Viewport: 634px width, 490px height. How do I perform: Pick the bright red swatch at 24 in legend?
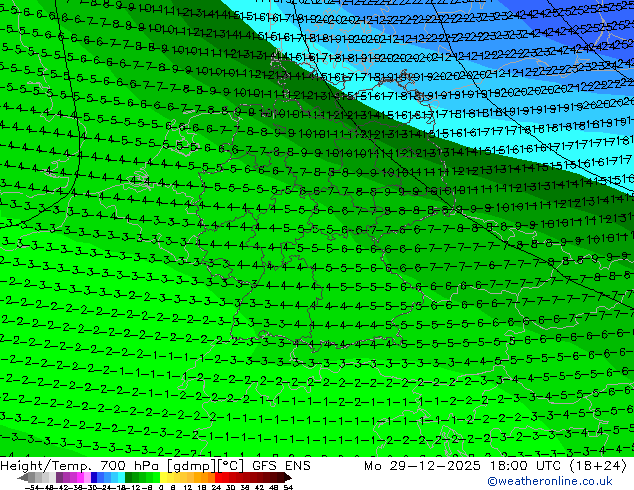tap(218, 477)
